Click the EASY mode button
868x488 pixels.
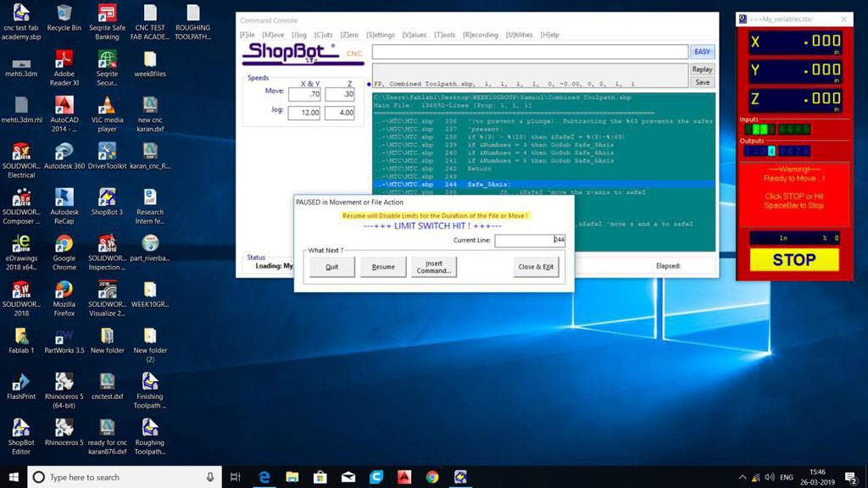[702, 52]
